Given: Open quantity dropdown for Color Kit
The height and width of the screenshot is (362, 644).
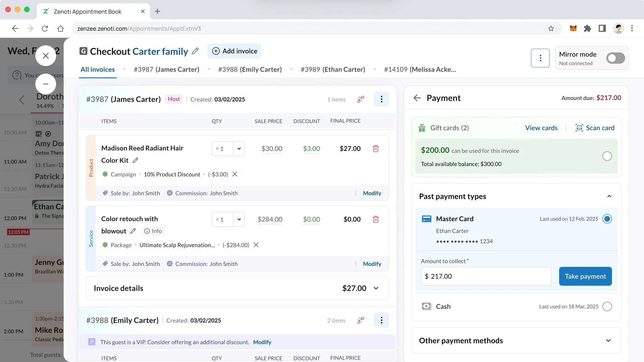Looking at the screenshot, I should click(239, 149).
